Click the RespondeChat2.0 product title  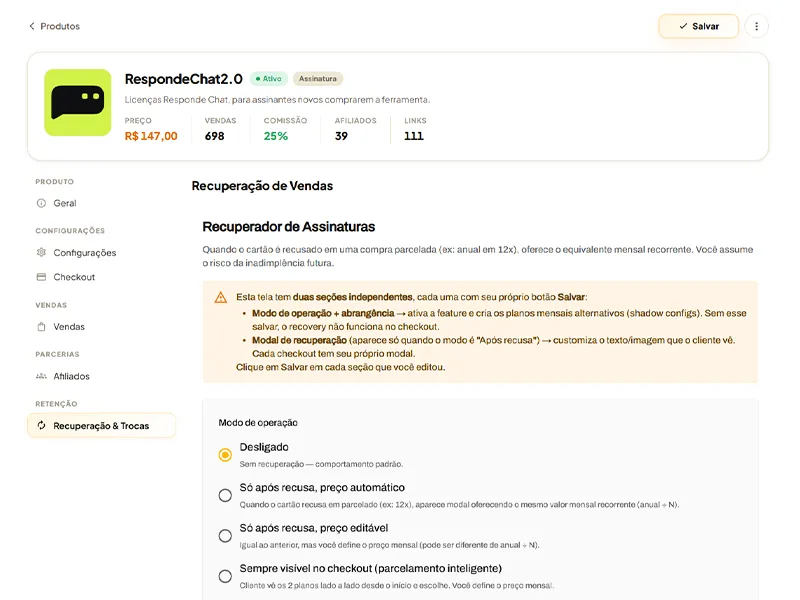[184, 79]
